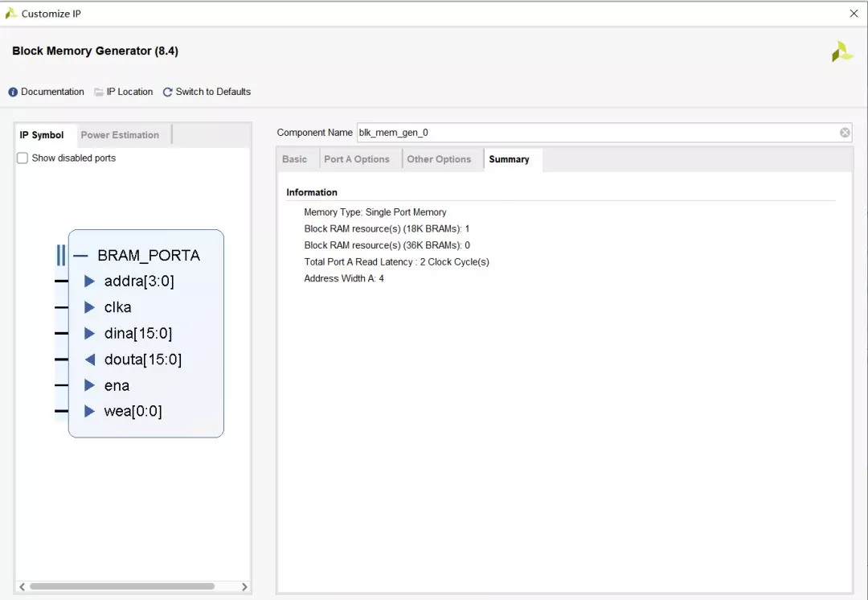Click the ena input port arrow
868x600 pixels.
[90, 385]
